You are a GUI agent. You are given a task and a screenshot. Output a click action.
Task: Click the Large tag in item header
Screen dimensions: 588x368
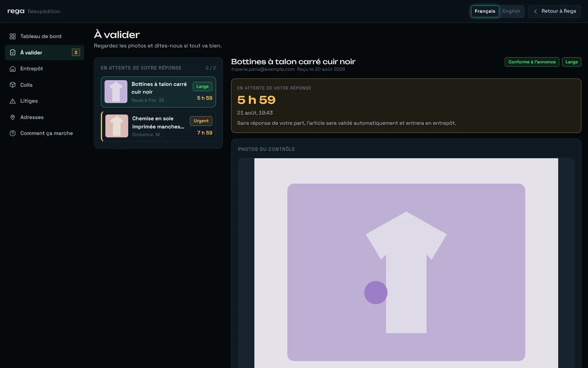pyautogui.click(x=571, y=62)
